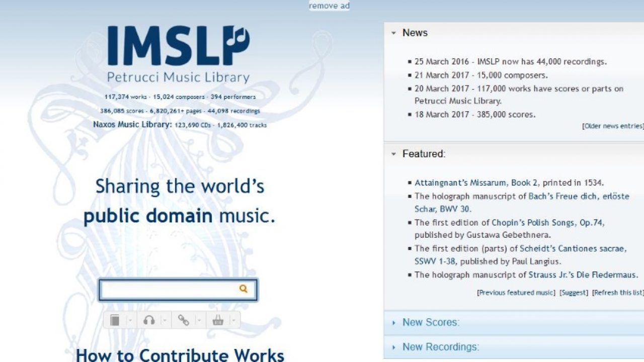The height and width of the screenshot is (362, 644).
Task: Click 'How to Contribute Works' heading
Action: [x=180, y=354]
